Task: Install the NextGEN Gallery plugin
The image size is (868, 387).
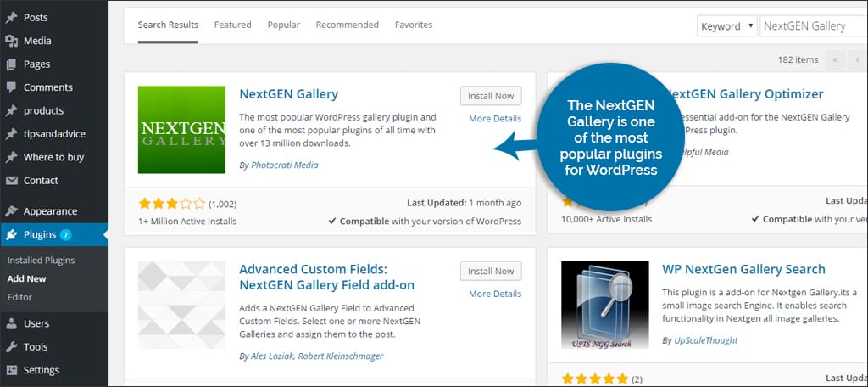Action: tap(491, 96)
